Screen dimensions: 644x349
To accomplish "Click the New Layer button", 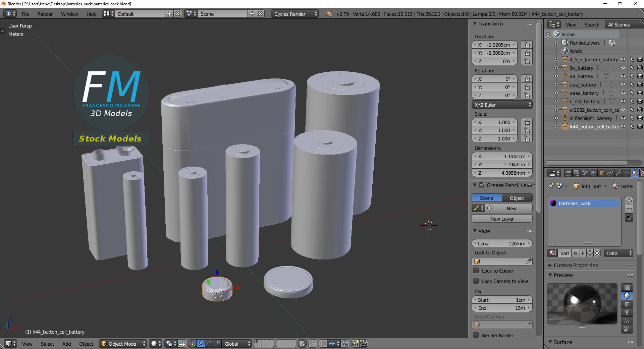I will tap(502, 219).
